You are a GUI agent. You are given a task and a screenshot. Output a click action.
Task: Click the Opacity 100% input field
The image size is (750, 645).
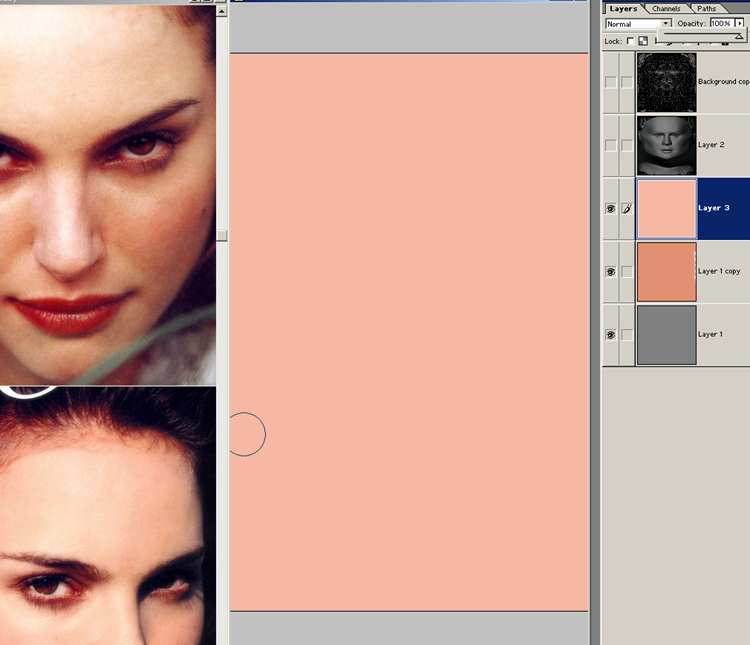pyautogui.click(x=721, y=24)
